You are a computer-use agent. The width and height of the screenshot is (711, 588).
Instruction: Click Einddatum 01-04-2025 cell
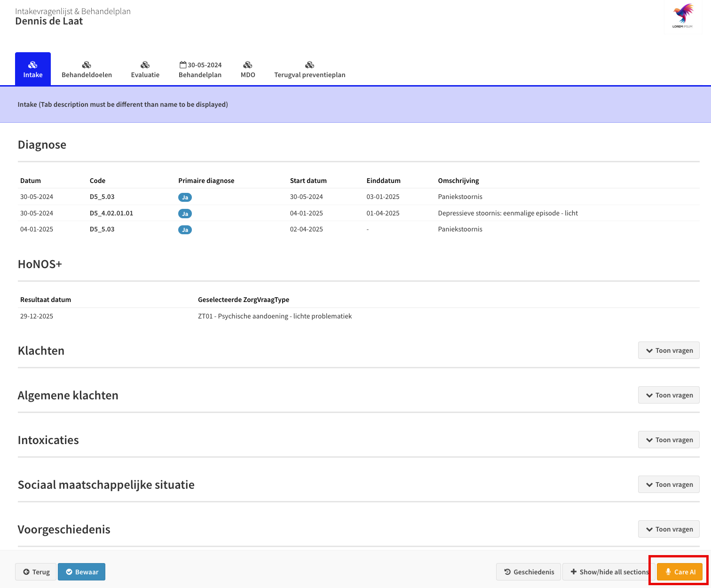[383, 213]
